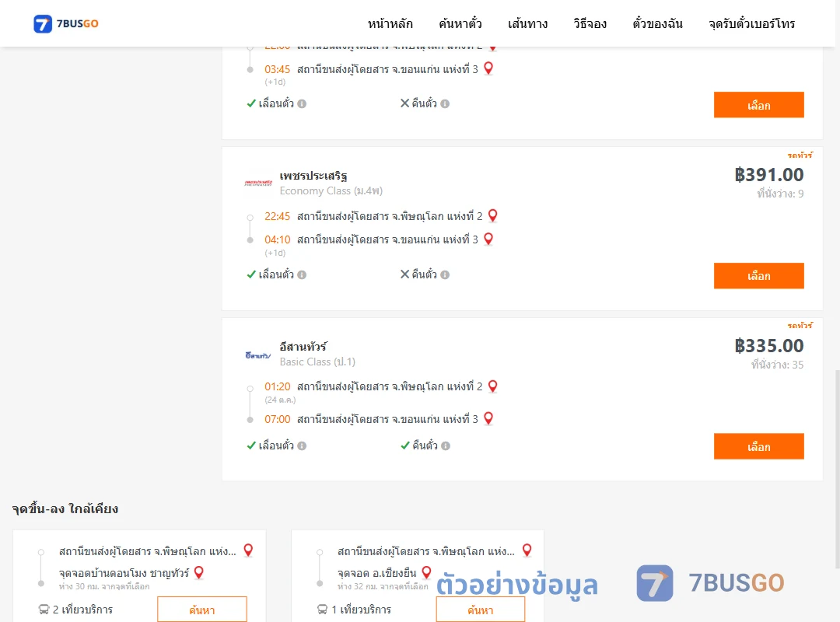Click the 7BUSGO logo in header
The image size is (840, 622).
(66, 23)
